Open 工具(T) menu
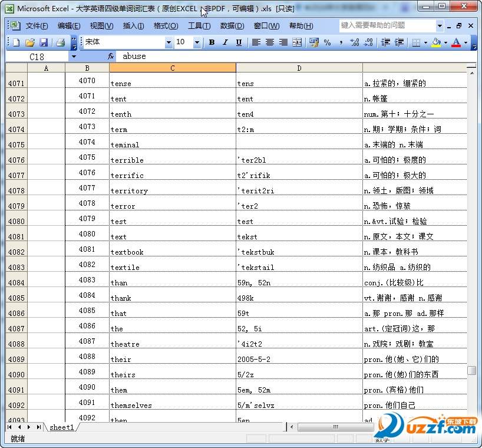 199,26
